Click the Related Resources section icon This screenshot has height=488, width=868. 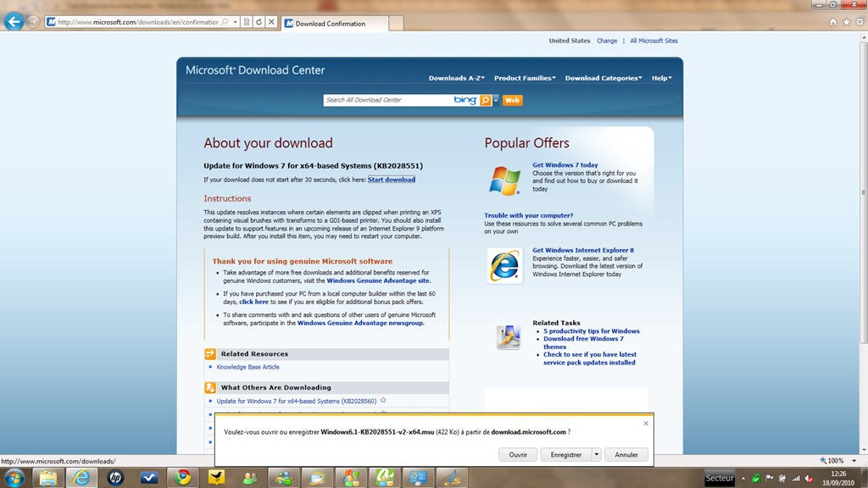click(x=210, y=354)
